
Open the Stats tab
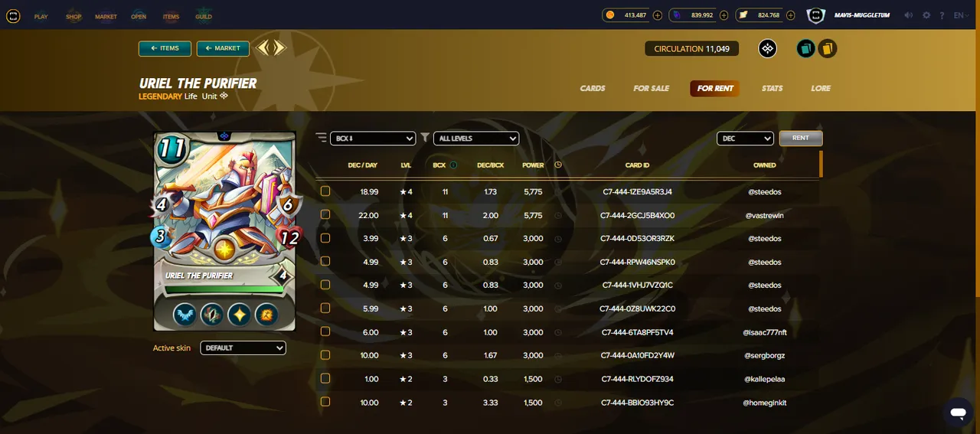coord(773,88)
